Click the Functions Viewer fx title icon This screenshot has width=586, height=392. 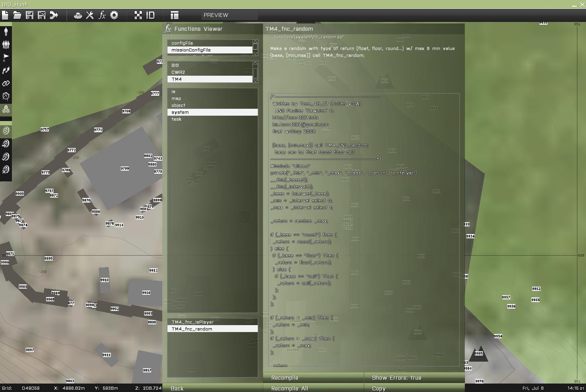pyautogui.click(x=168, y=29)
